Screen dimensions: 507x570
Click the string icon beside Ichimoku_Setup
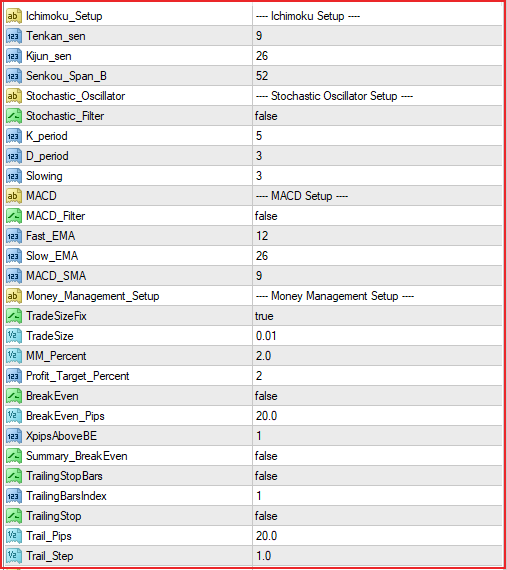click(14, 16)
